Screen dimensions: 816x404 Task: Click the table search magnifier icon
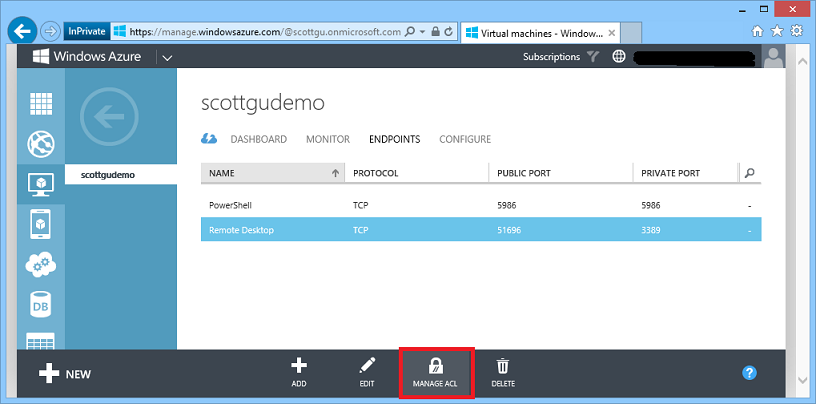pos(749,173)
